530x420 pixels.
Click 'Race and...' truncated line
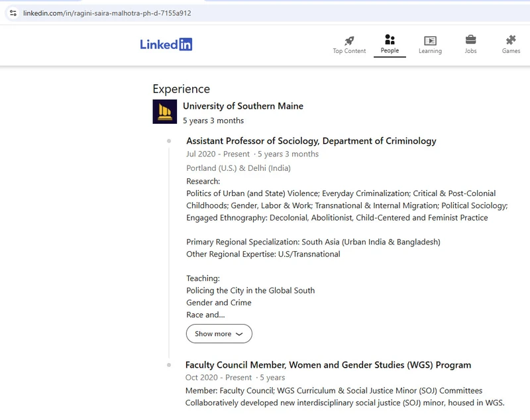click(x=205, y=315)
